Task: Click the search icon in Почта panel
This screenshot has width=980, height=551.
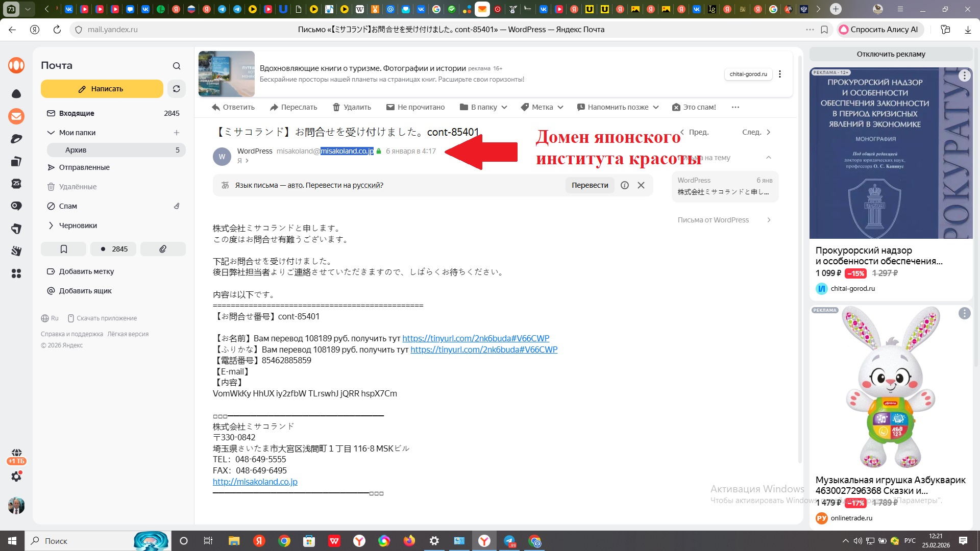Action: (177, 66)
